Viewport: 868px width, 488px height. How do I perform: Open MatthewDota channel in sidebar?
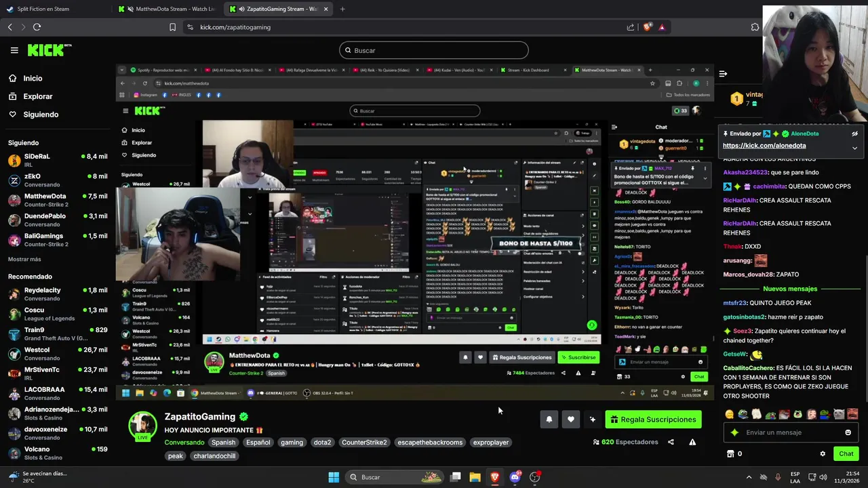click(57, 200)
